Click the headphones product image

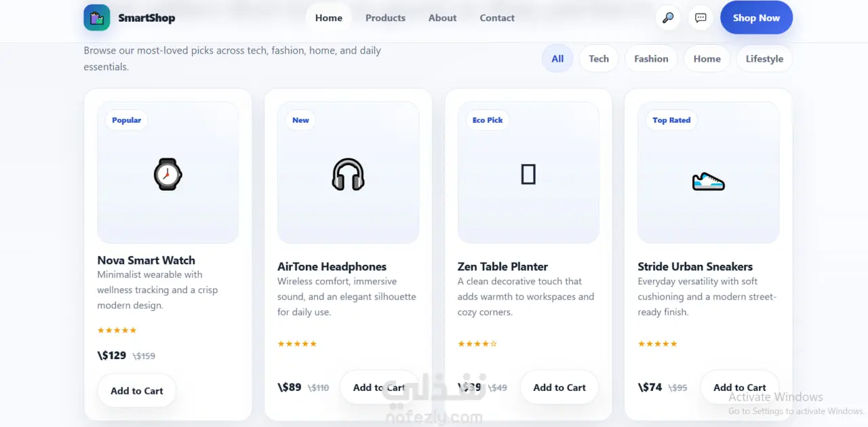pos(348,174)
